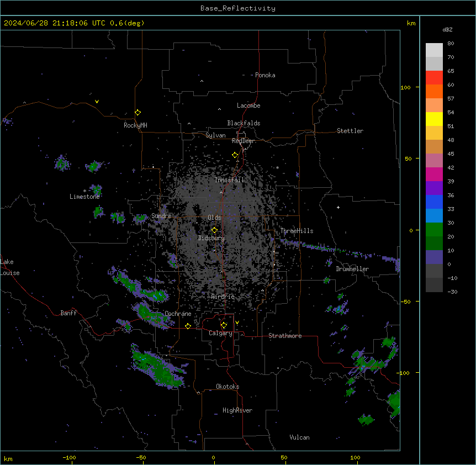Click the km unit label at bottom left

click(x=8, y=458)
